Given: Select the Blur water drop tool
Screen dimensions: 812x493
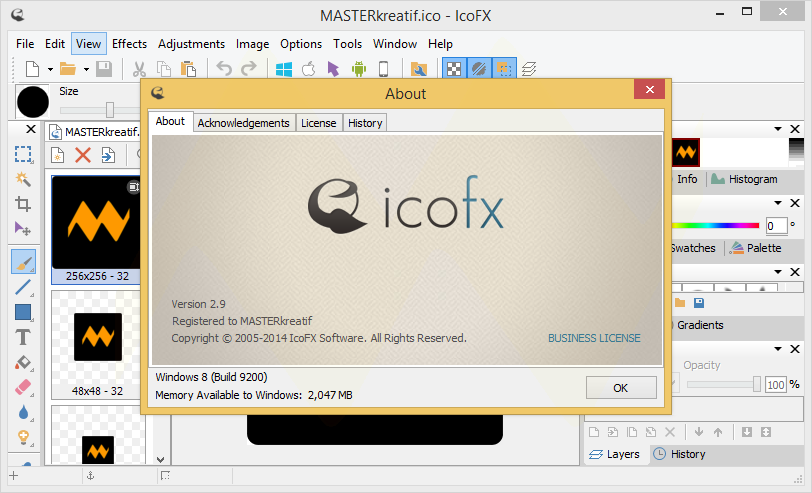Looking at the screenshot, I should 23,412.
